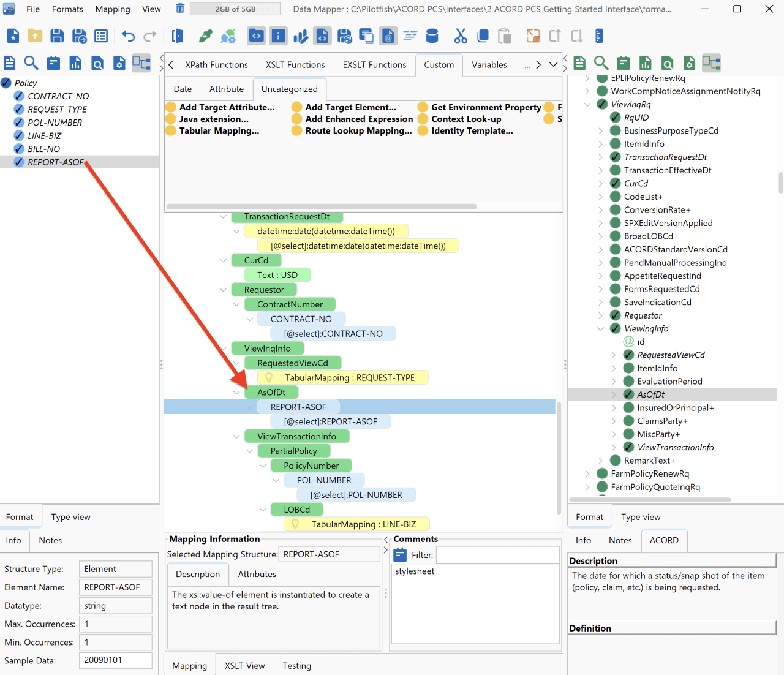The image size is (784, 675).
Task: Click the grey Paste clipboard icon
Action: coord(505,36)
